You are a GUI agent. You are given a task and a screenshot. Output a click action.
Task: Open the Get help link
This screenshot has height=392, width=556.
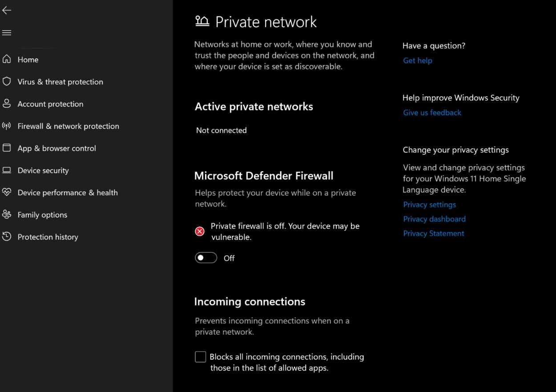click(417, 61)
